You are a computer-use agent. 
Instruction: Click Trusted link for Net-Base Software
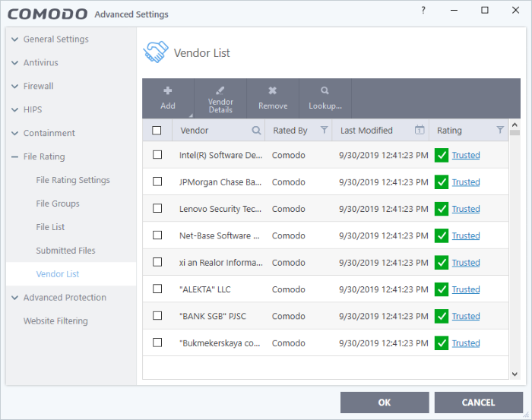point(466,235)
